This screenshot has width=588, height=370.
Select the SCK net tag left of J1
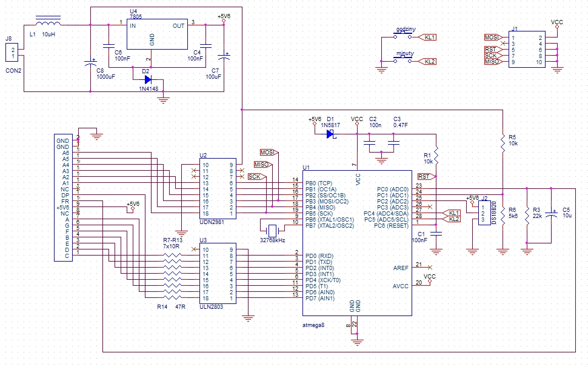493,56
